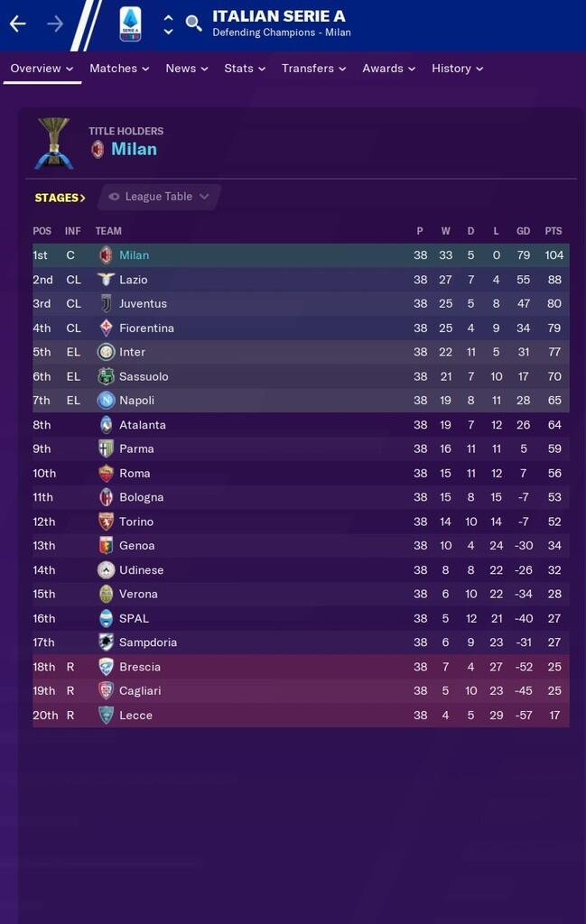Expand the Overview tab menu
The width and height of the screenshot is (586, 924).
click(42, 69)
